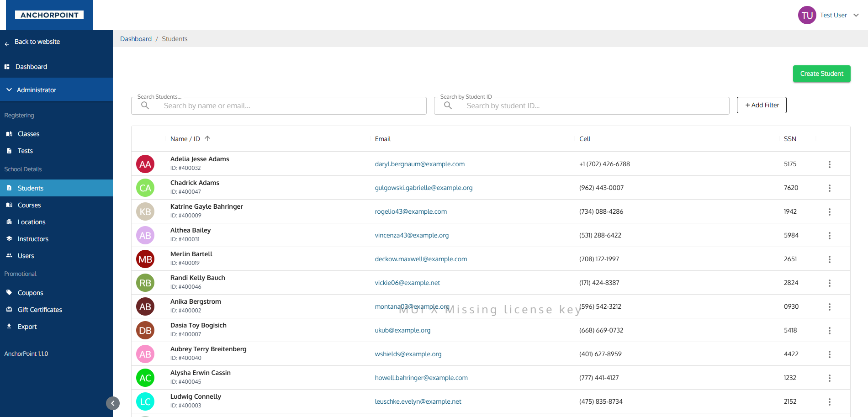
Task: Click the Coupons tag icon
Action: [x=9, y=293]
